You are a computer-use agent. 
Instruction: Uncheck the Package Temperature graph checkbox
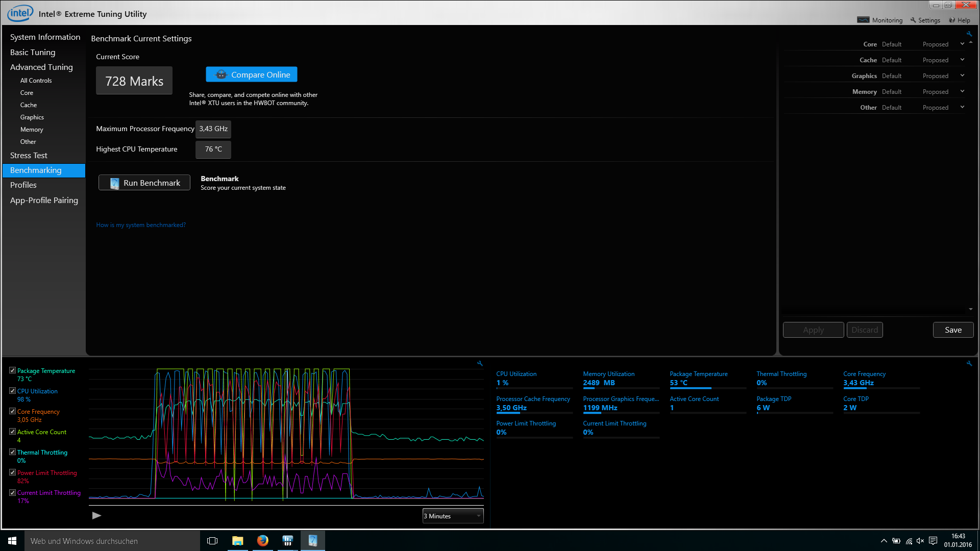[13, 370]
